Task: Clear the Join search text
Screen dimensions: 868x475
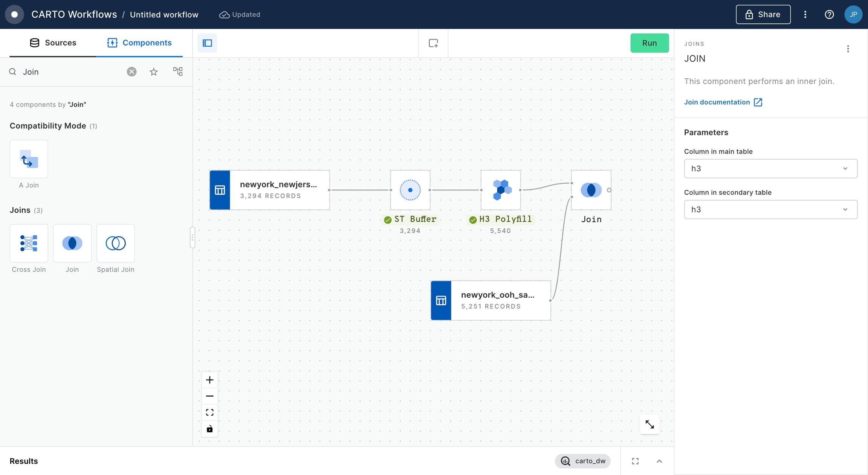Action: (x=131, y=72)
